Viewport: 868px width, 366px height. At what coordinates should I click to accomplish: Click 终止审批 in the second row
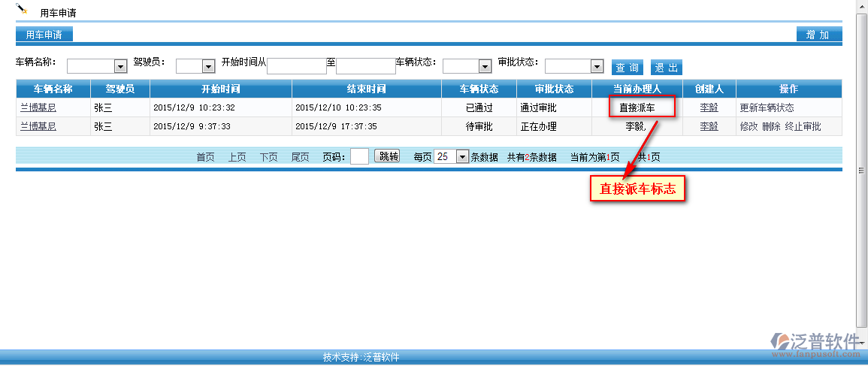[x=803, y=126]
